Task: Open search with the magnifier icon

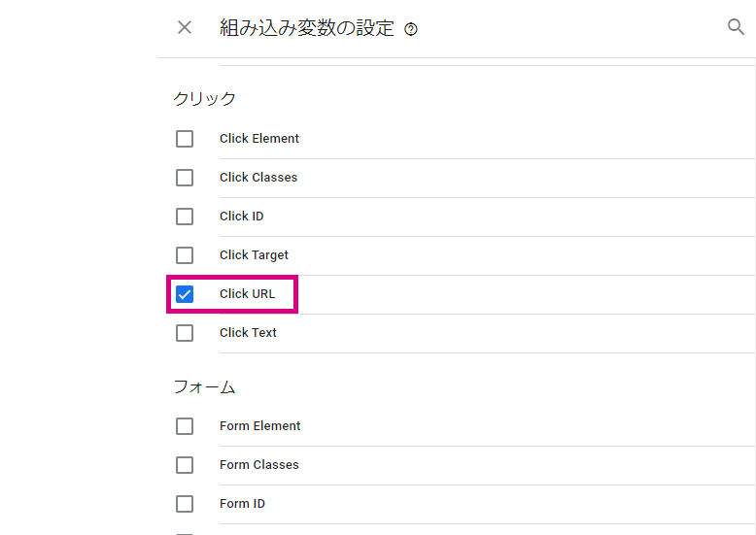Action: (x=736, y=26)
